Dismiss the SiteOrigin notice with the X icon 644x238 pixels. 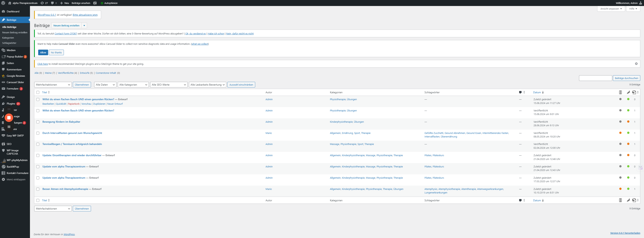(636, 64)
